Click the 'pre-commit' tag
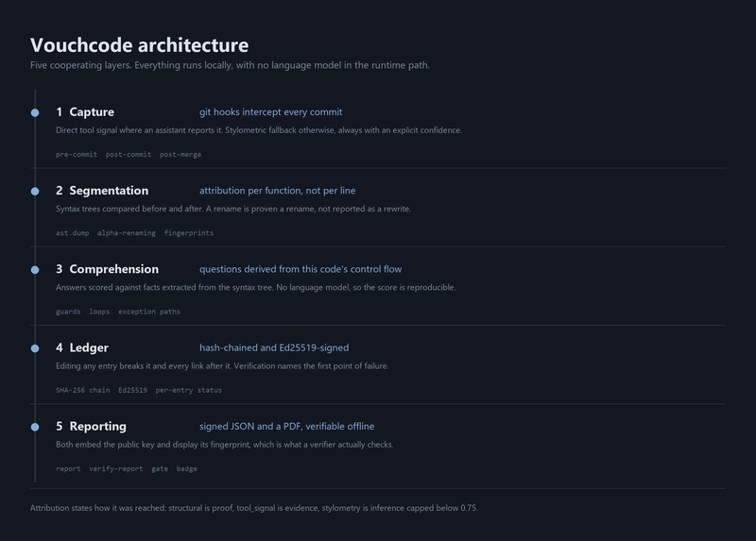Image resolution: width=756 pixels, height=541 pixels. pos(77,155)
